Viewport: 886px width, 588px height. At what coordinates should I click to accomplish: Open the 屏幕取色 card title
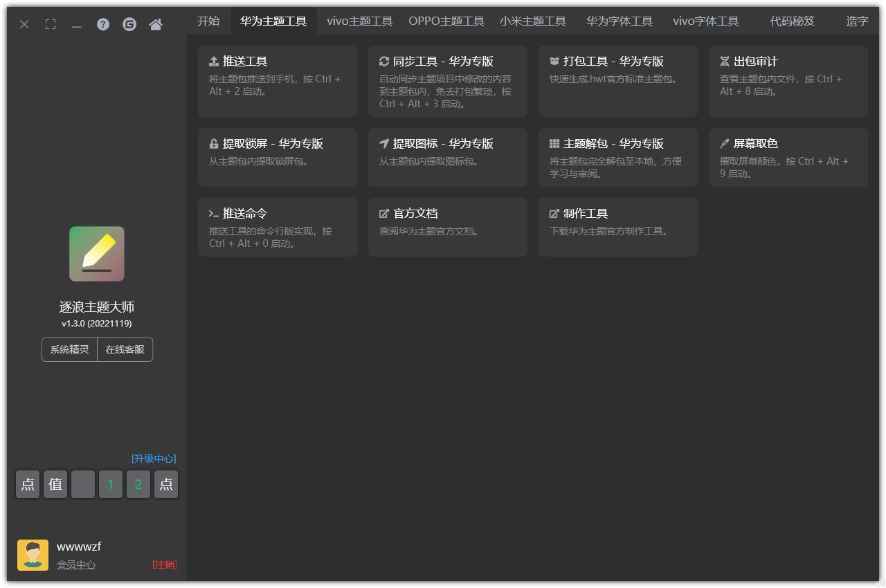(x=756, y=144)
